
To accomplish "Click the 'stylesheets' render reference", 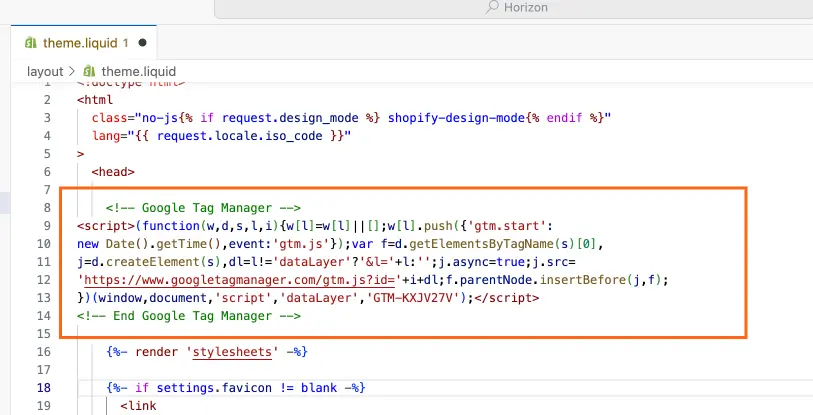I will pos(232,352).
